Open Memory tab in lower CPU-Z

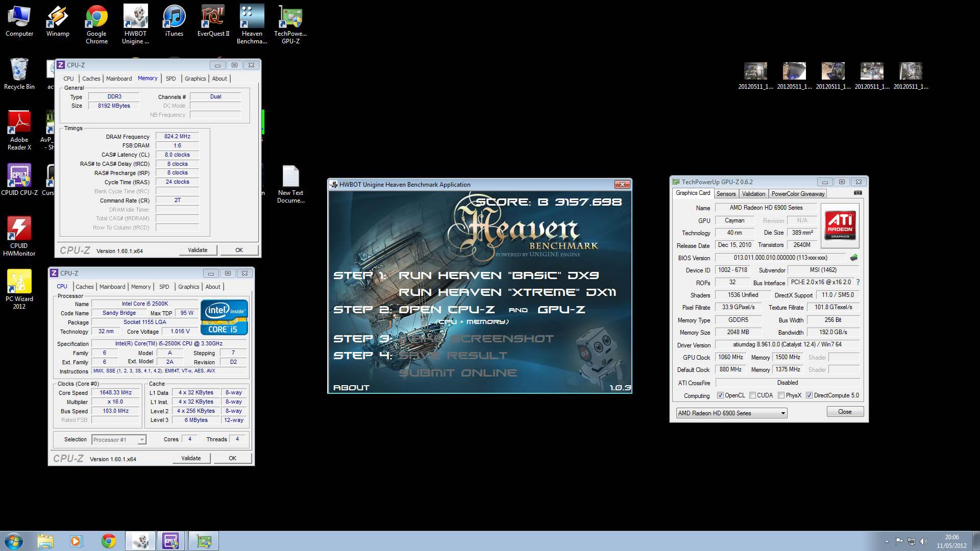click(141, 287)
